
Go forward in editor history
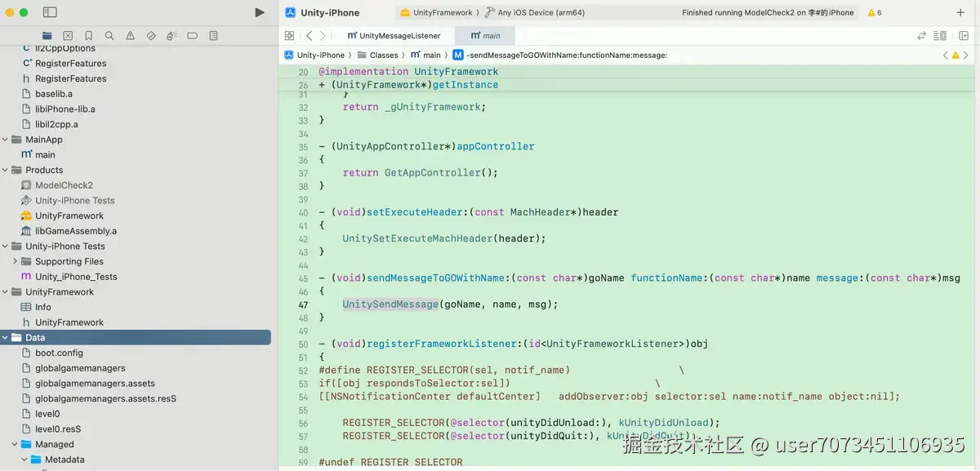pyautogui.click(x=323, y=36)
